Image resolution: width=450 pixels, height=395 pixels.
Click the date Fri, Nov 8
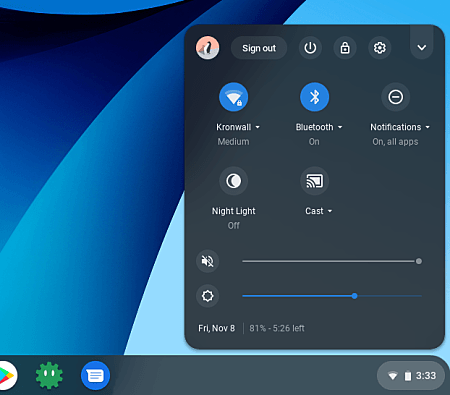click(x=217, y=328)
